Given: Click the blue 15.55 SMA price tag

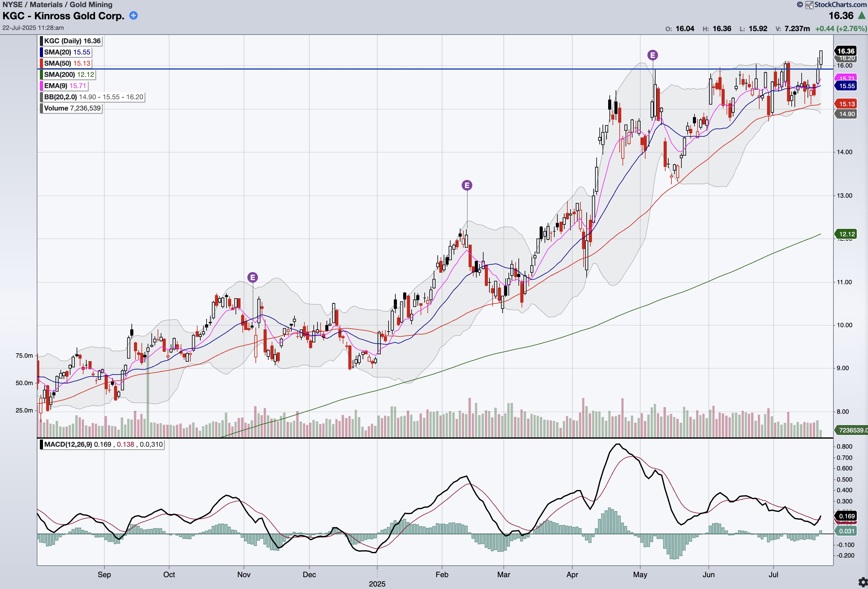Looking at the screenshot, I should [846, 86].
